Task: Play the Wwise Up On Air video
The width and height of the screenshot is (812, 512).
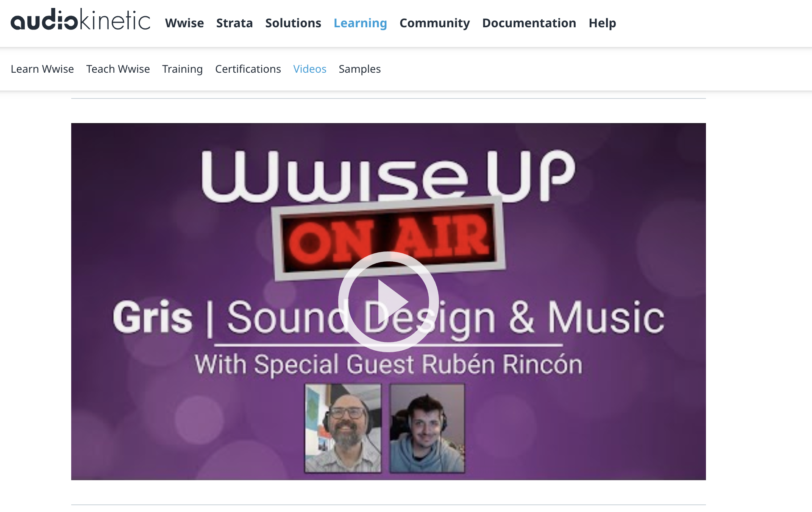Action: 388,301
